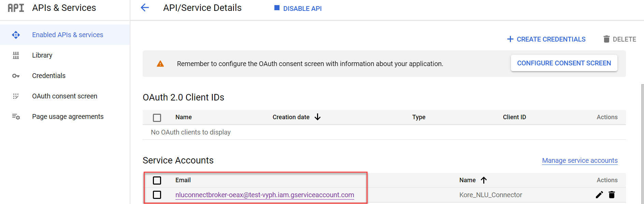Toggle Creation date sort arrow

(x=317, y=117)
